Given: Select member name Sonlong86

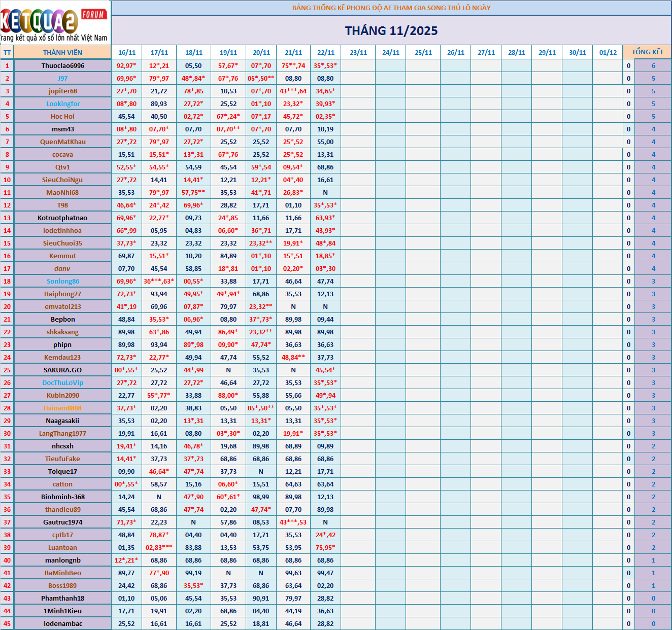Looking at the screenshot, I should click(x=63, y=281).
